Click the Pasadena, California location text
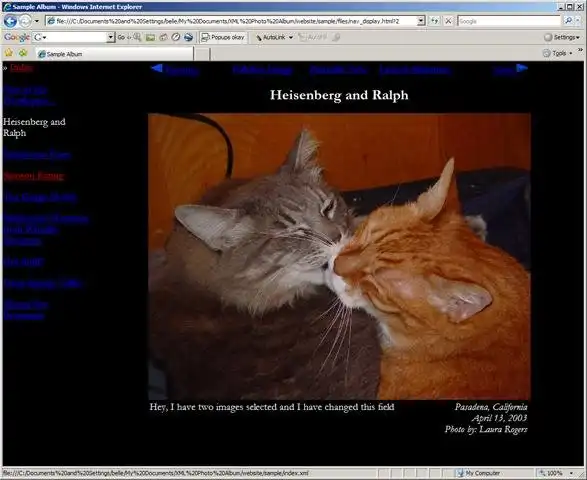Image resolution: width=587 pixels, height=480 pixels. 491,407
